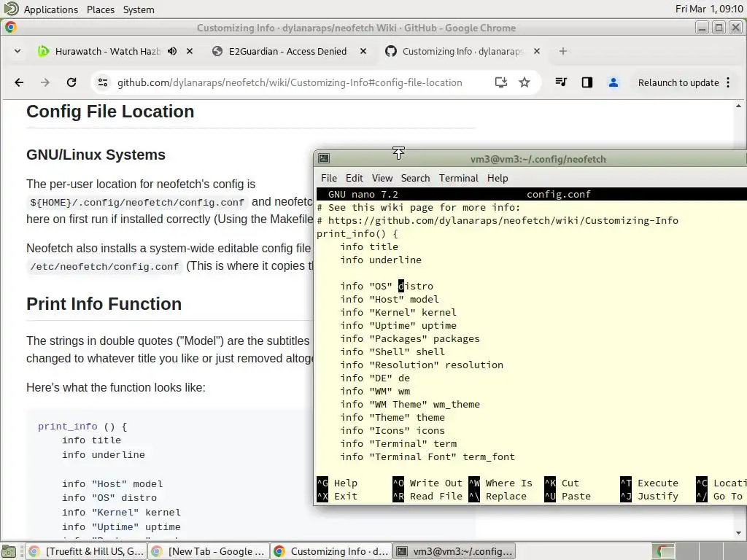The width and height of the screenshot is (747, 560).
Task: Click the install app icon in address bar
Action: tap(500, 82)
